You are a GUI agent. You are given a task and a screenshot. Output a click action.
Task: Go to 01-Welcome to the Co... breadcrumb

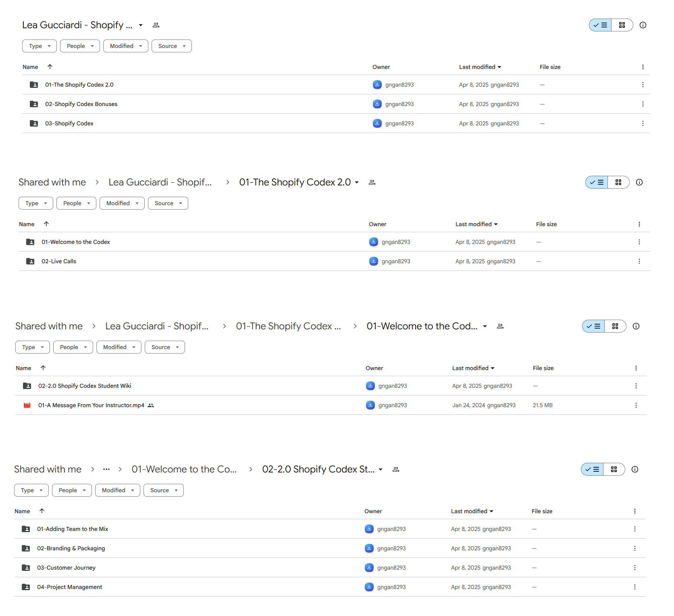pos(184,469)
